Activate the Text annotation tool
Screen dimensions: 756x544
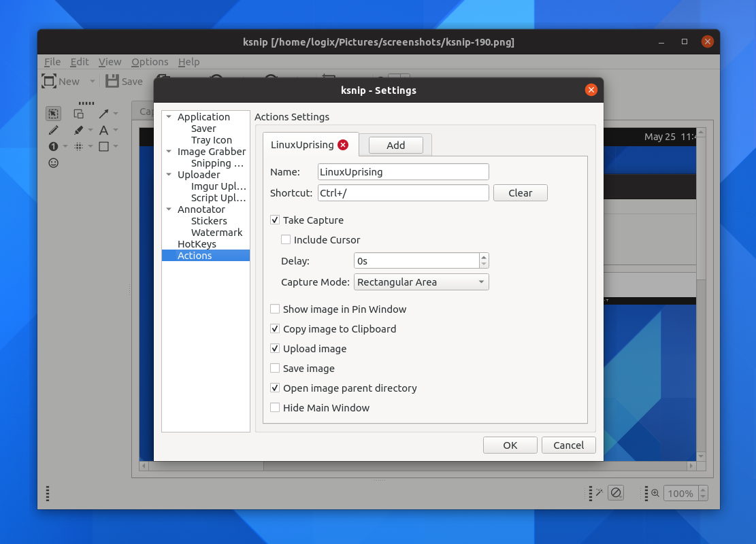[x=103, y=131]
